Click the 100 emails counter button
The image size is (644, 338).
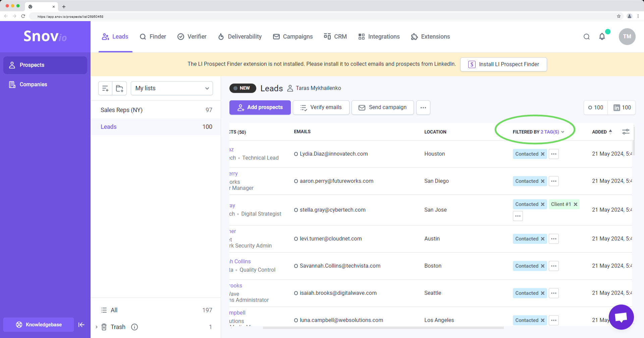(596, 108)
